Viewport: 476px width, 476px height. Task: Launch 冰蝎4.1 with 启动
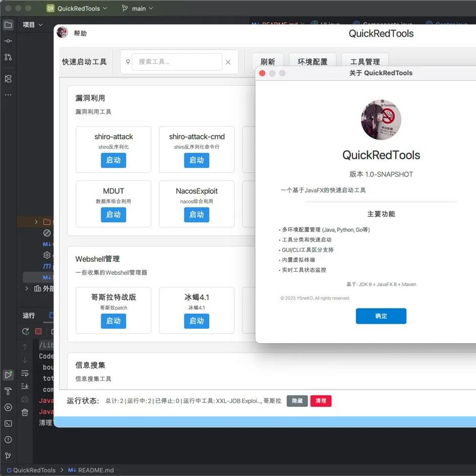[197, 321]
